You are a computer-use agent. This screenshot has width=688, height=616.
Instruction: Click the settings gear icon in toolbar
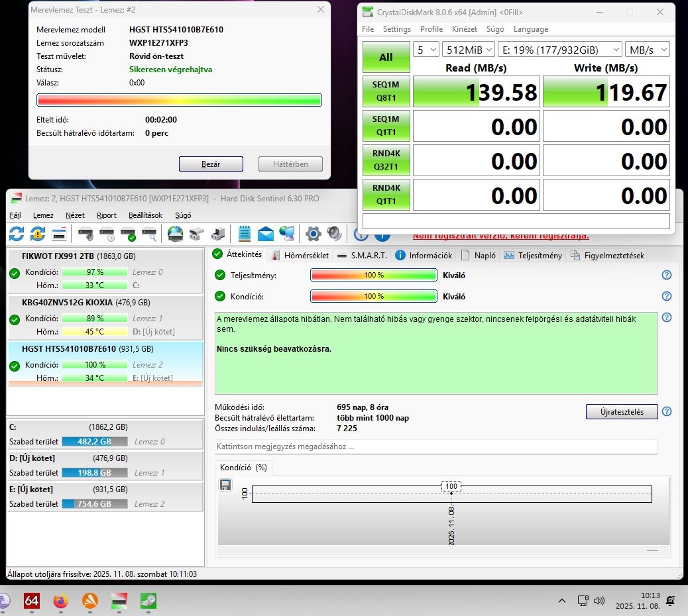(313, 233)
